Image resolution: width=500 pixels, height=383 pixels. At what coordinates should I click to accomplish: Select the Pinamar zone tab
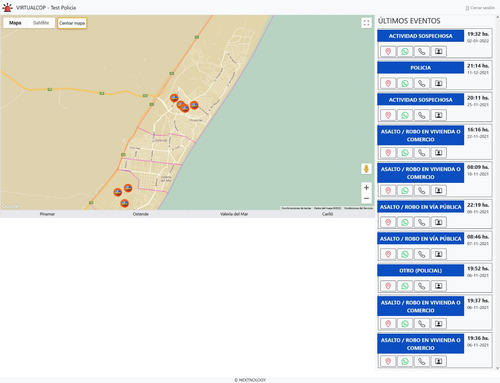[x=47, y=214]
